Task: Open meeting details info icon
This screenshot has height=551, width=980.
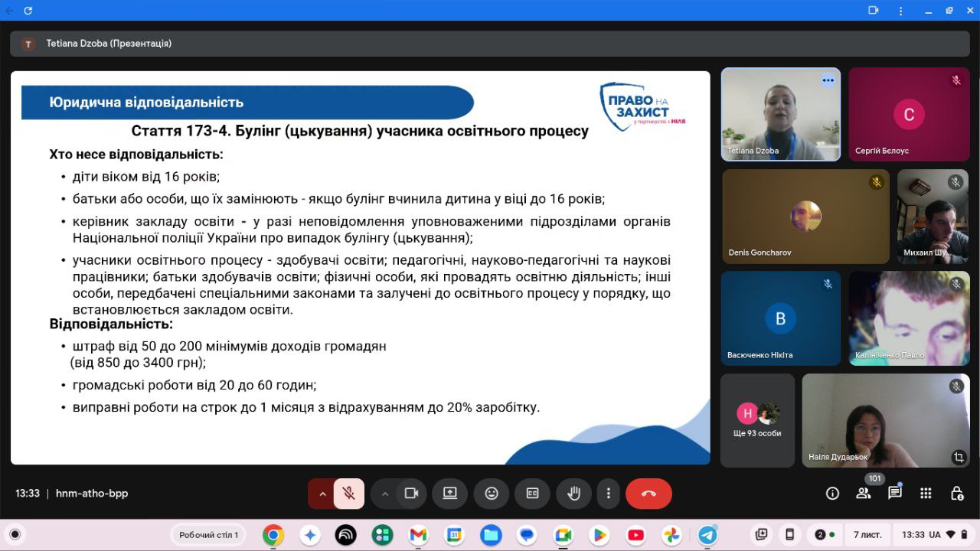Action: [x=832, y=494]
